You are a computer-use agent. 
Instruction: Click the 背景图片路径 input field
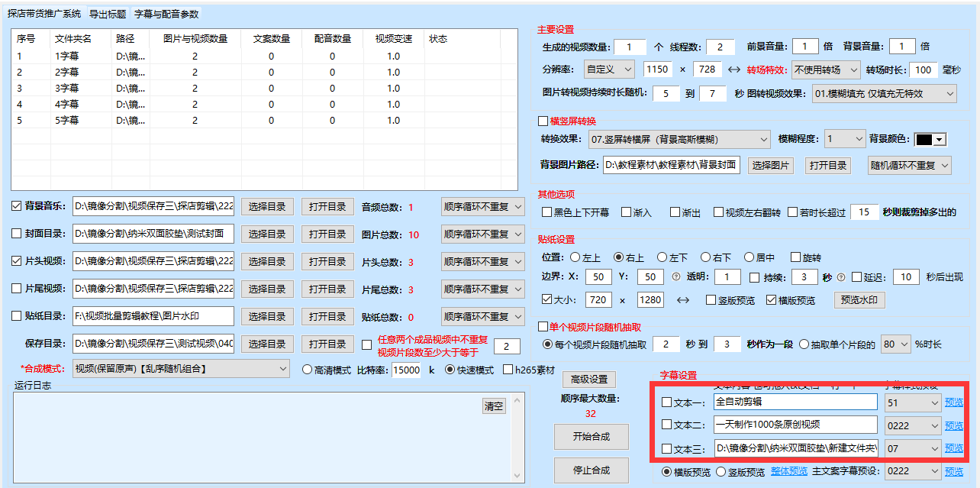672,165
